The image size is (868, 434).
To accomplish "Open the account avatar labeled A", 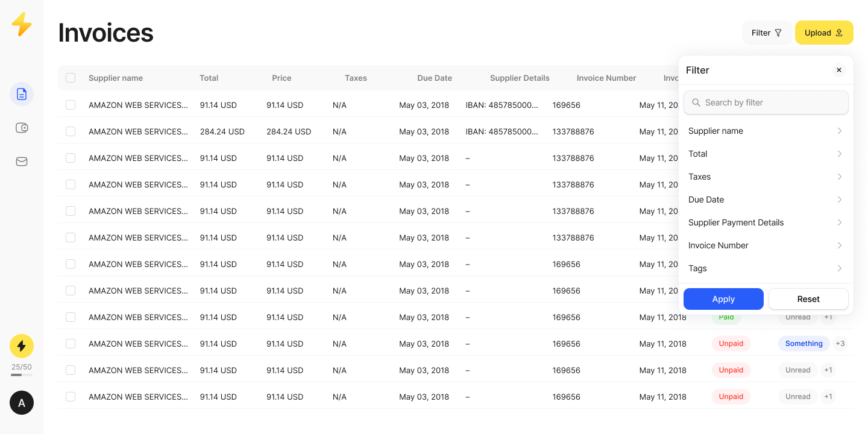I will [x=22, y=403].
